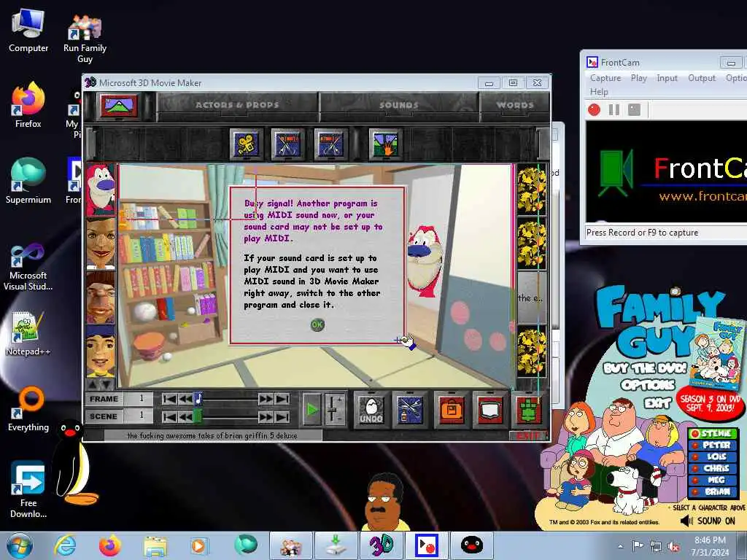Go to the next scene
Screen dimensions: 747x560
point(266,417)
